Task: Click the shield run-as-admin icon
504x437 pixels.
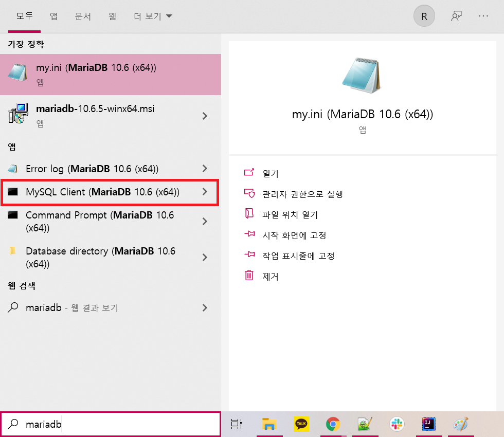Action: 249,193
